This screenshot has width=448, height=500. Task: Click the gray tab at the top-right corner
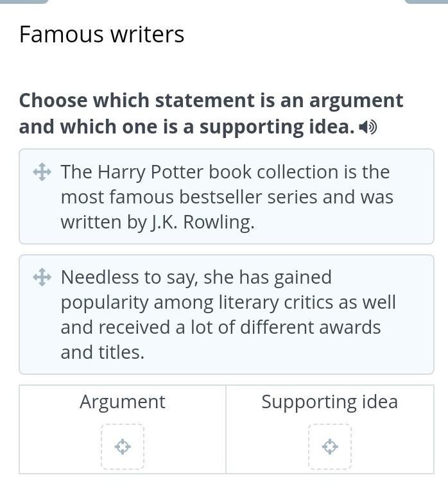(x=426, y=2)
